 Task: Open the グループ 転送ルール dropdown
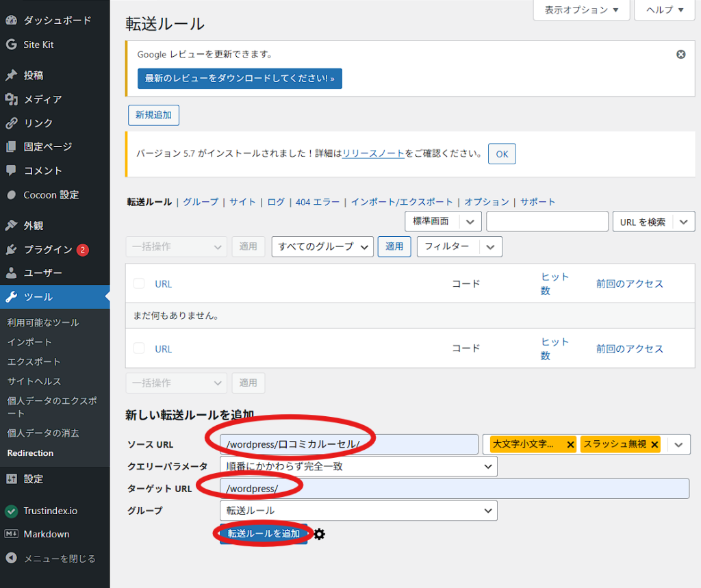click(x=358, y=511)
